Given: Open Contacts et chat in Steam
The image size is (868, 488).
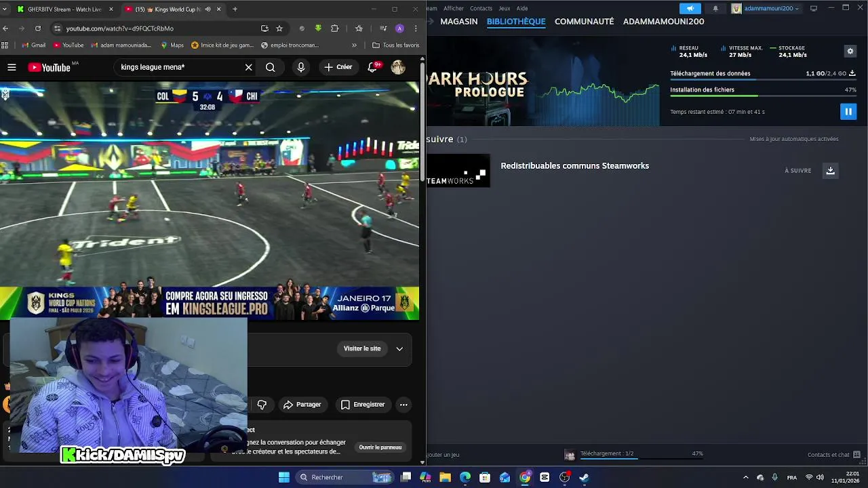Looking at the screenshot, I should 833,455.
